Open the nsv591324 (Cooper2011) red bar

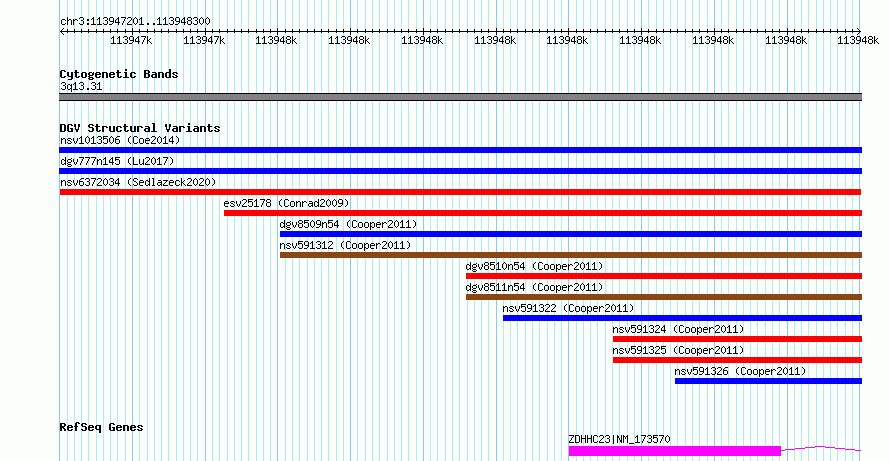click(x=737, y=339)
